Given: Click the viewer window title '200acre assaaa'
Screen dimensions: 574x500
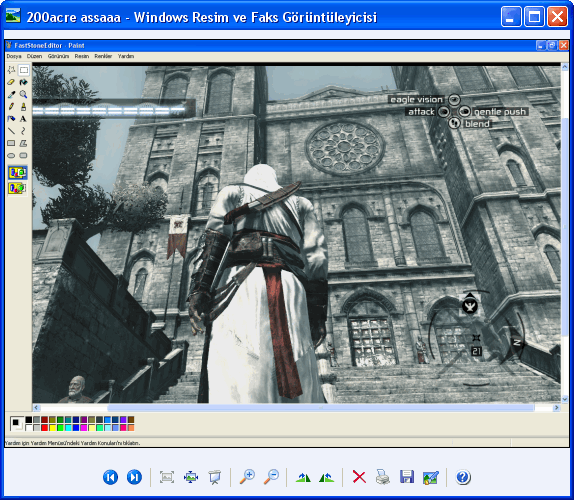Looking at the screenshot, I should [74, 17].
